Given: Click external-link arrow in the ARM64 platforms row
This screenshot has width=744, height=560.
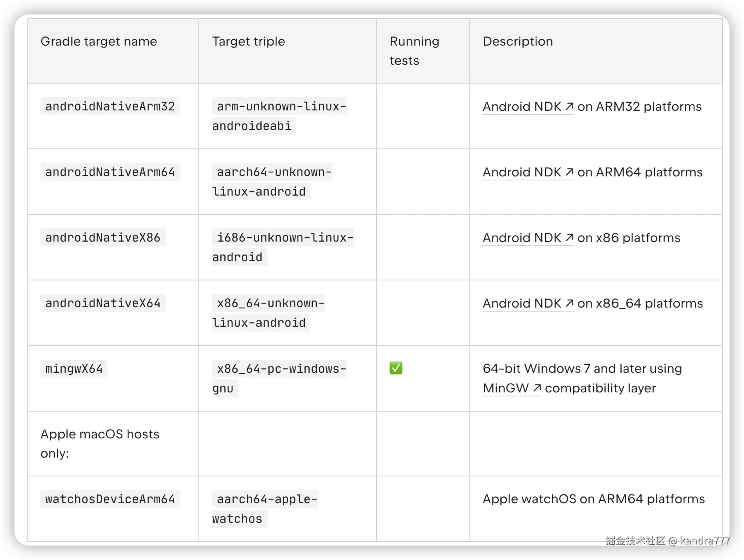Looking at the screenshot, I should click(x=570, y=172).
